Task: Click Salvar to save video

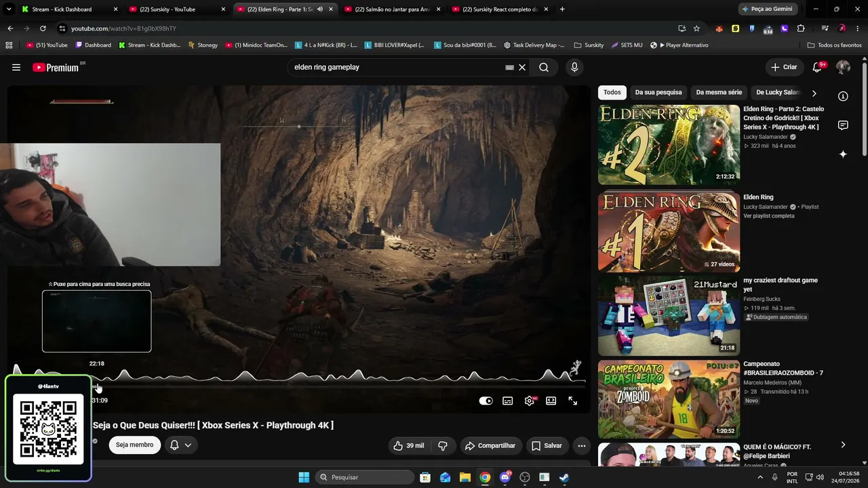Action: tap(547, 445)
